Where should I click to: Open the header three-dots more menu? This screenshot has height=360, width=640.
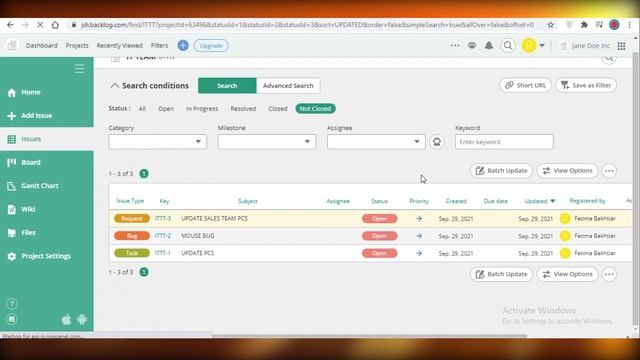[455, 45]
